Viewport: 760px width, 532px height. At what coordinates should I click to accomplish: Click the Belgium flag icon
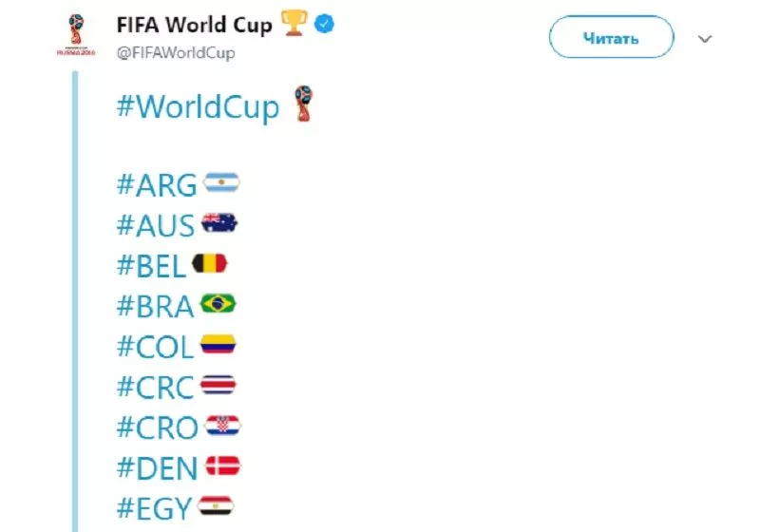tap(210, 263)
